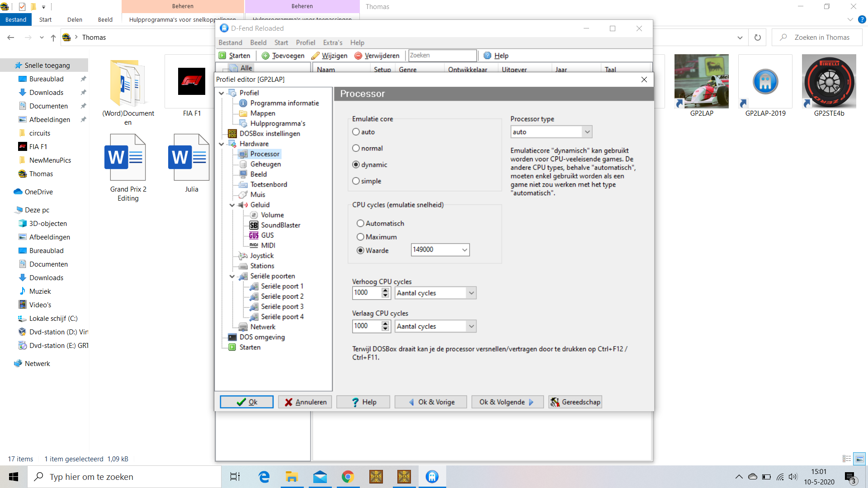This screenshot has height=488, width=868.
Task: Open the Profiel menu
Action: [305, 42]
